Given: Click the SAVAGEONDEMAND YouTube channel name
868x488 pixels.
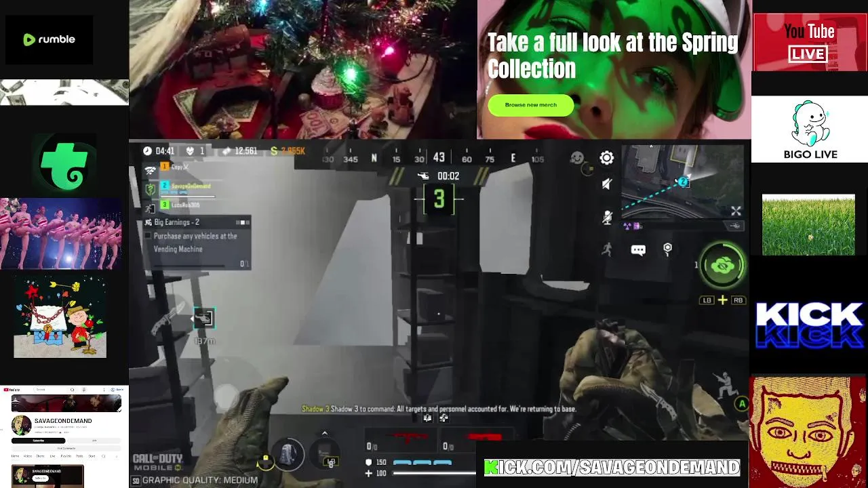Looking at the screenshot, I should 63,421.
